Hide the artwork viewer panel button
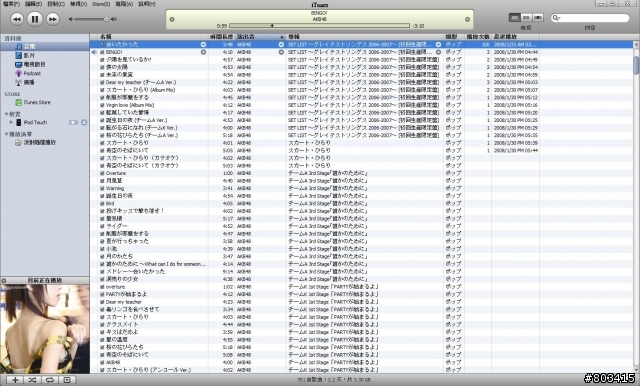The width and height of the screenshot is (640, 386). point(67,380)
